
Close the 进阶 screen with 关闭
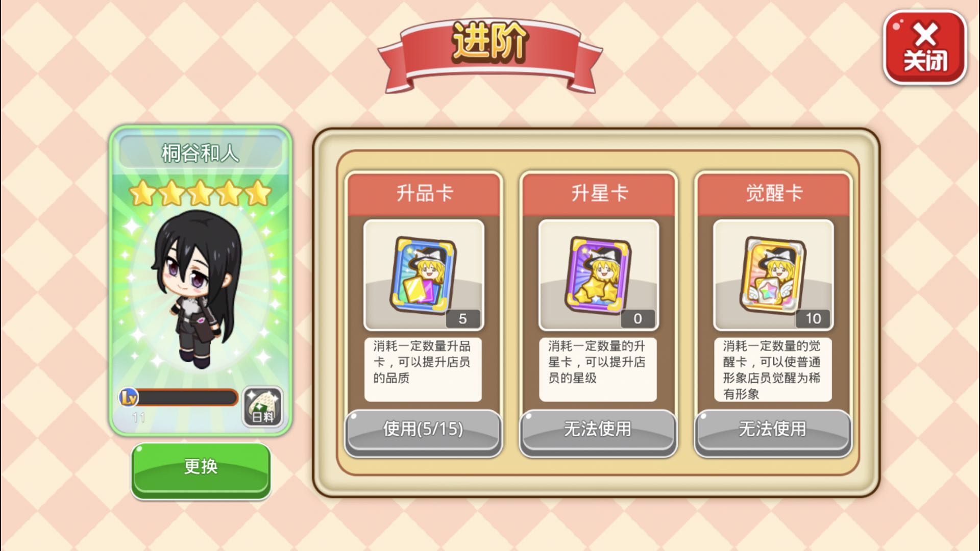(925, 48)
